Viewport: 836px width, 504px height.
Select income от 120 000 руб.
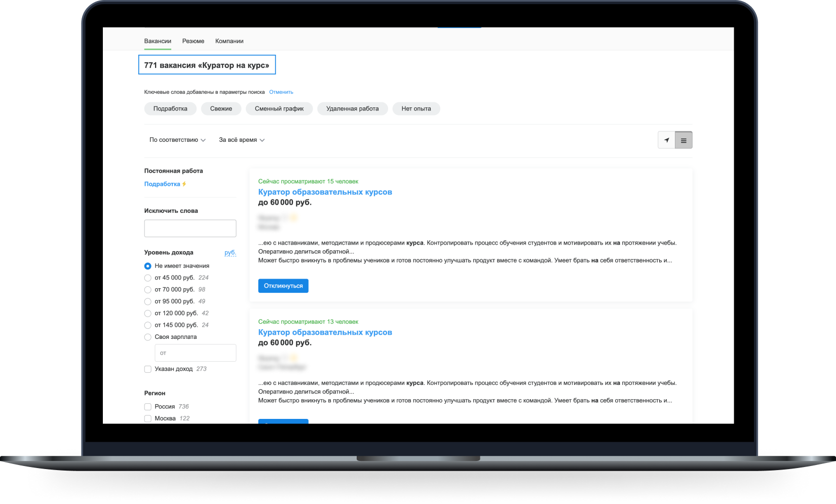148,314
